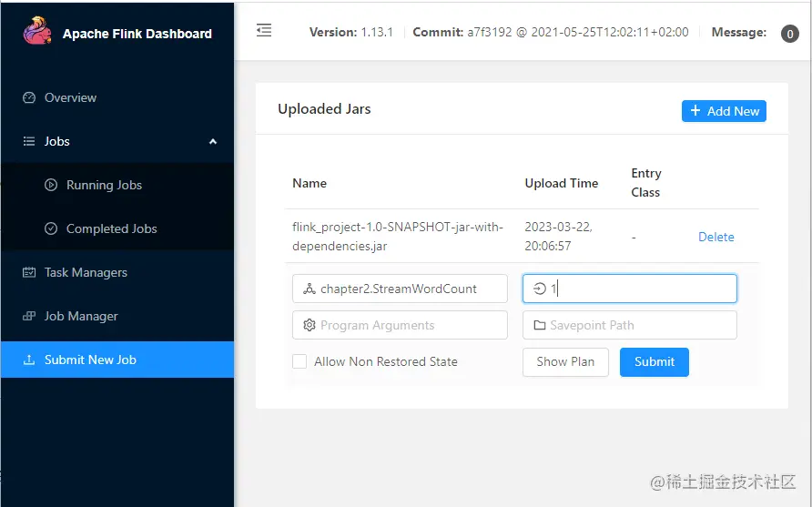Viewport: 812px width, 507px height.
Task: Click the Apache Flink Dashboard title
Action: click(x=137, y=34)
